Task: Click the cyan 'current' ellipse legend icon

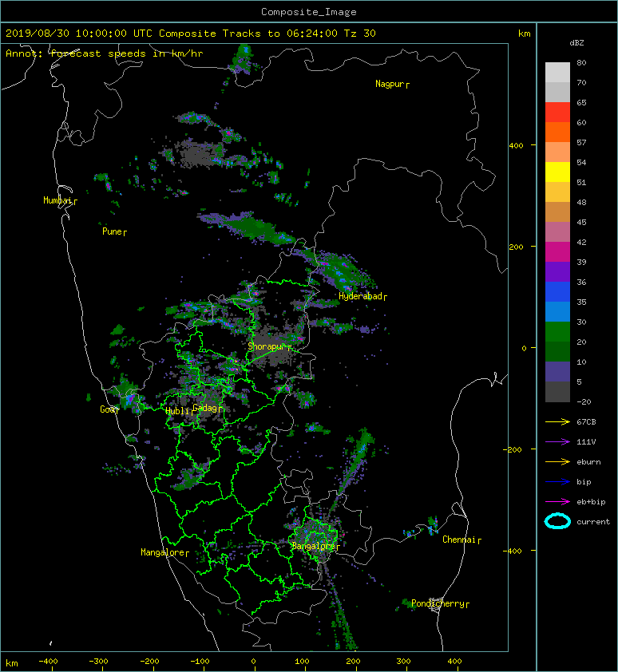Action: pyautogui.click(x=557, y=522)
